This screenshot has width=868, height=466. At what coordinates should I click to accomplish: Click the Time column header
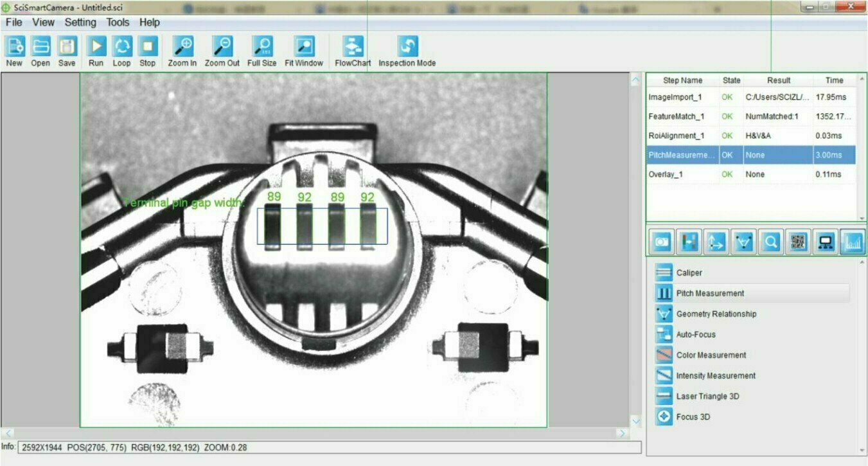pyautogui.click(x=834, y=80)
